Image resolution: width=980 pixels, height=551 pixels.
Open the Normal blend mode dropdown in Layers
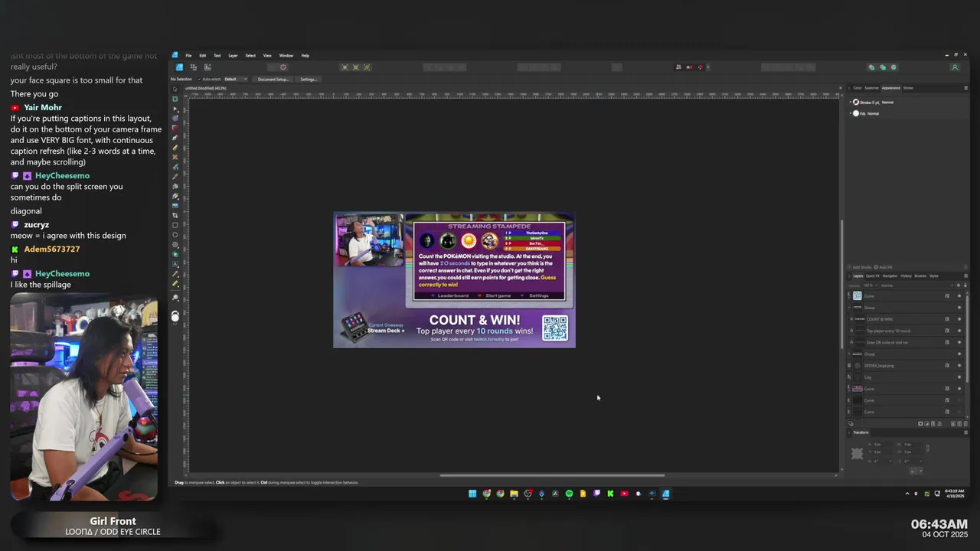click(x=917, y=285)
